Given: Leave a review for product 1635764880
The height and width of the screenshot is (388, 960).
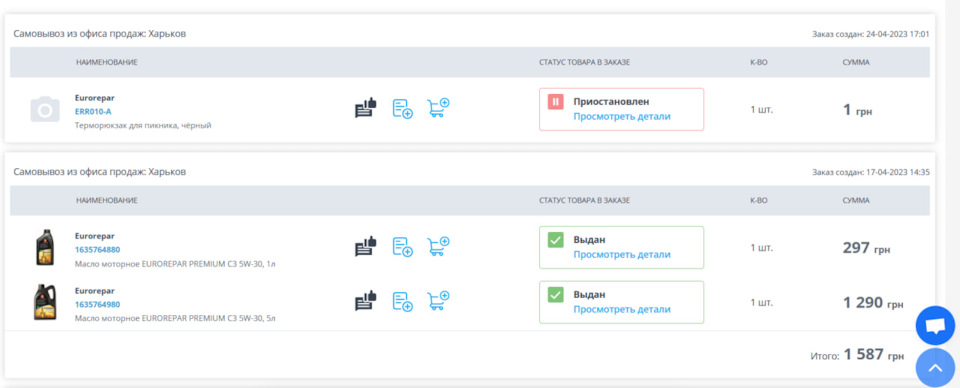Looking at the screenshot, I should point(366,247).
